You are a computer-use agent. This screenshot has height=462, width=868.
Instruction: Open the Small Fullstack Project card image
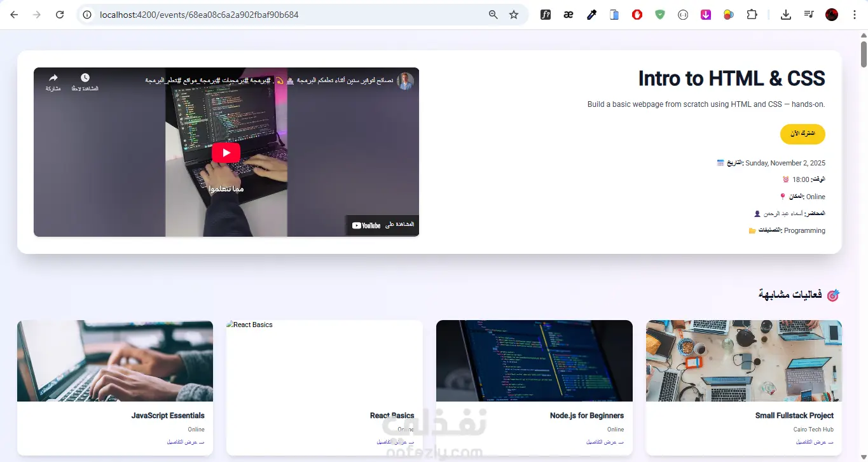click(744, 361)
